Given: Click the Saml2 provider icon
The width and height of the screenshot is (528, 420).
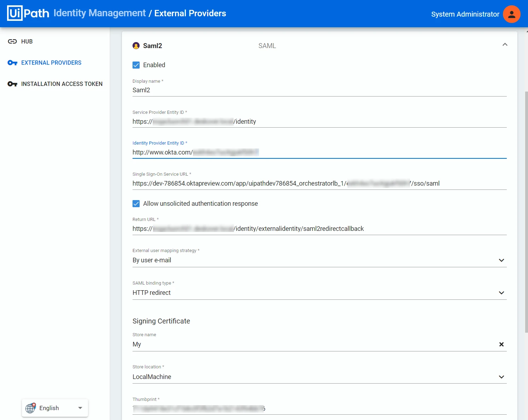Looking at the screenshot, I should tap(136, 46).
